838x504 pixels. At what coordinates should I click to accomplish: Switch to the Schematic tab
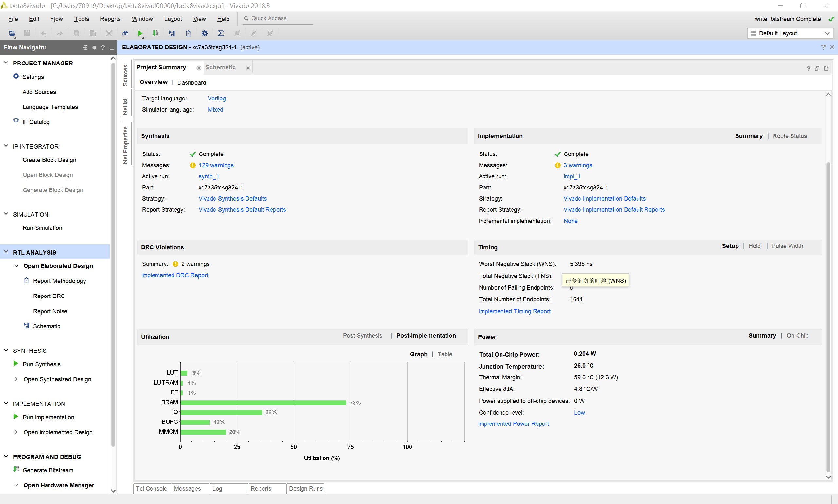[x=220, y=67]
